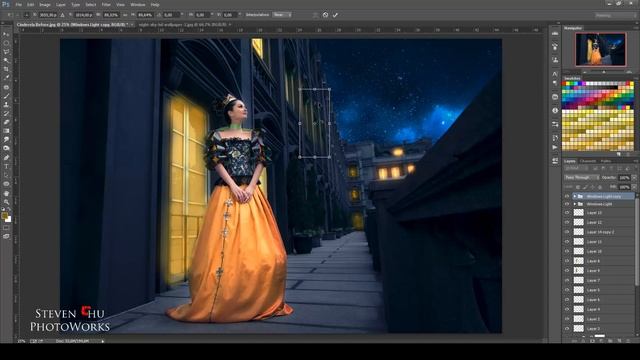This screenshot has height=360, width=640.
Task: Toggle maintain aspect ratio link
Action: (x=125, y=15)
